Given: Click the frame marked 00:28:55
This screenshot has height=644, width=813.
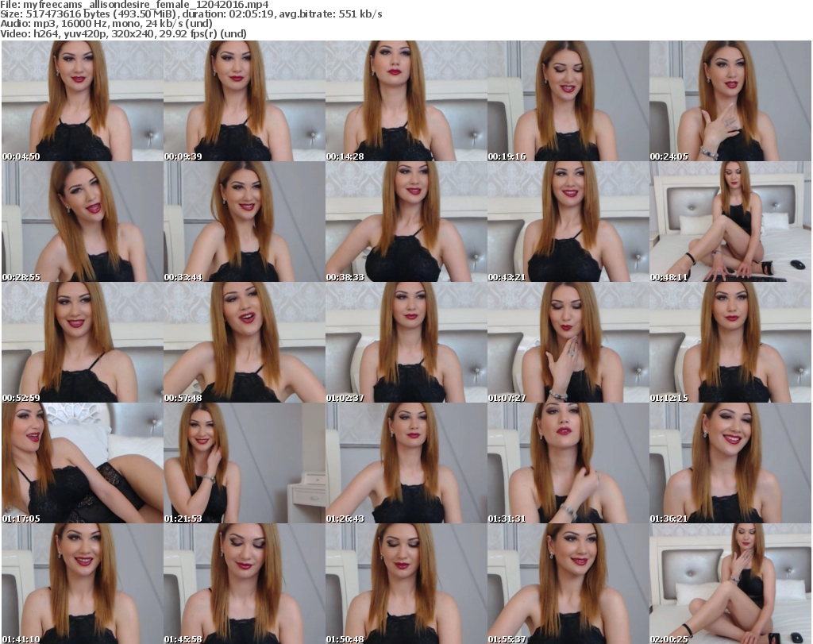Looking at the screenshot, I should coord(83,222).
